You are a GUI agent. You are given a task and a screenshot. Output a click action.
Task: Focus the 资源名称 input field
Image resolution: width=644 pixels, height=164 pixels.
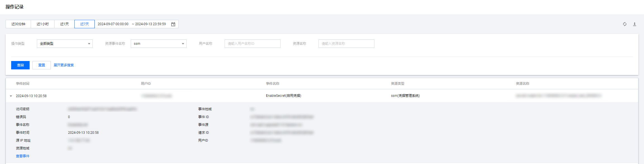(346, 44)
